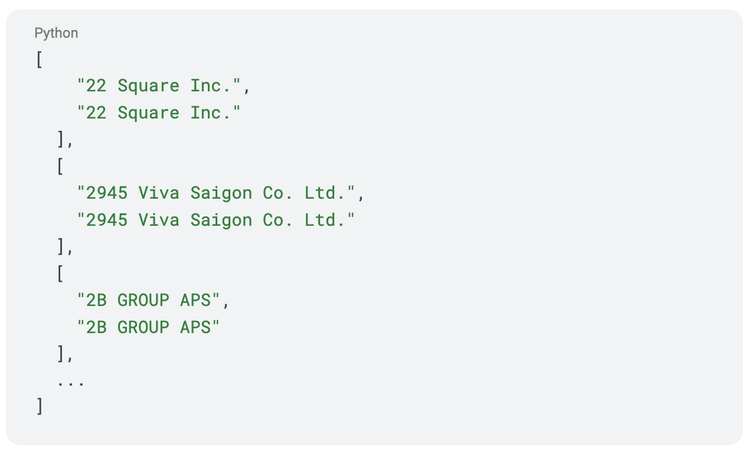Viewport: 750px width, 454px height.
Task: Click closing bracket after the Viva Saigon pair
Action: pyautogui.click(x=62, y=246)
